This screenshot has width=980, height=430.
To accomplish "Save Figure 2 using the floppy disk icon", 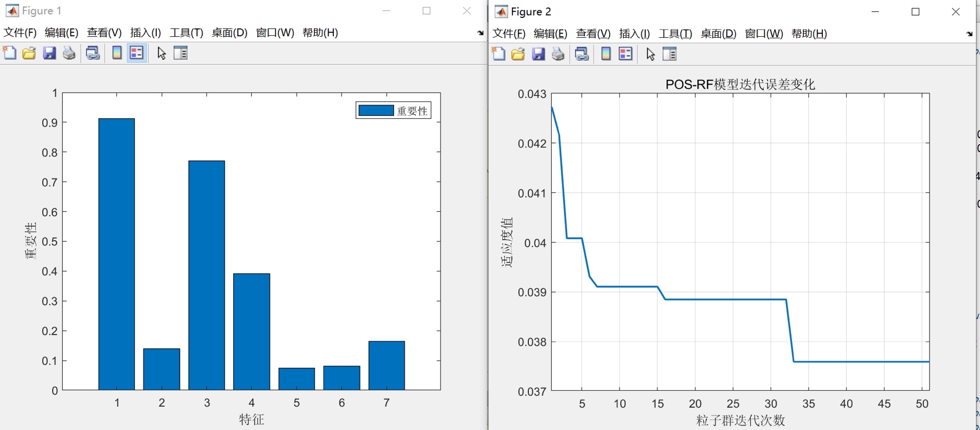I will coord(538,54).
